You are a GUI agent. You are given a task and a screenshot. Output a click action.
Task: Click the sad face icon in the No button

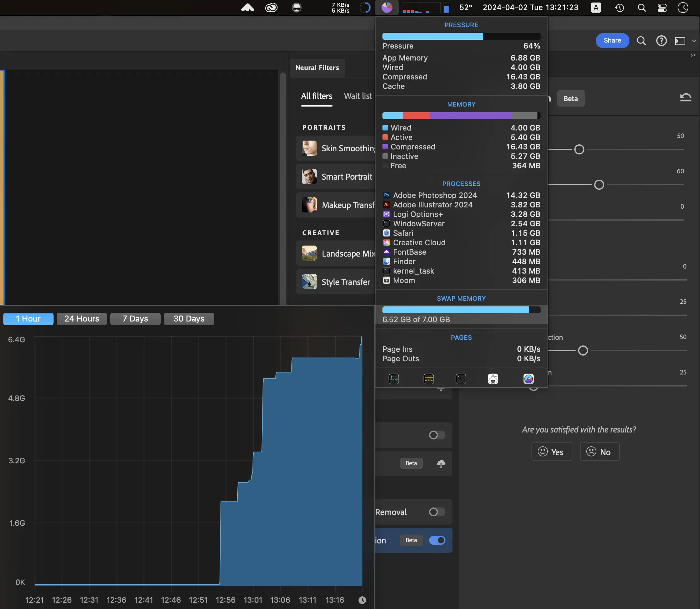point(591,451)
